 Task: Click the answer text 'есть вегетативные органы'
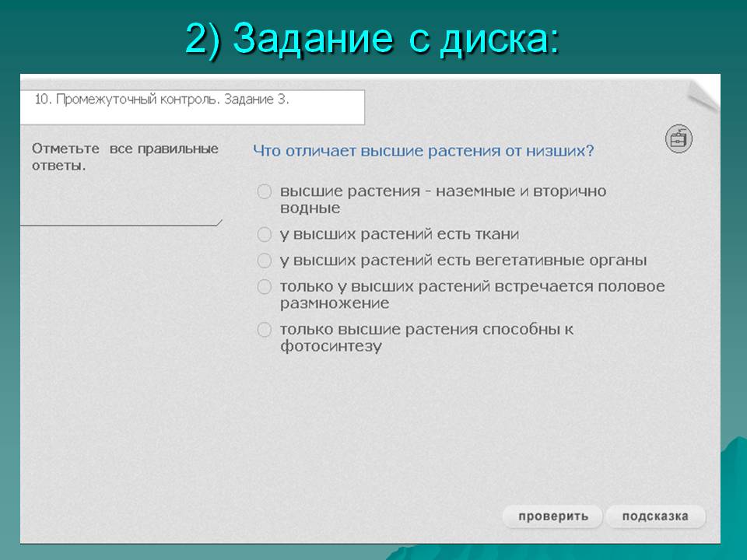point(463,261)
